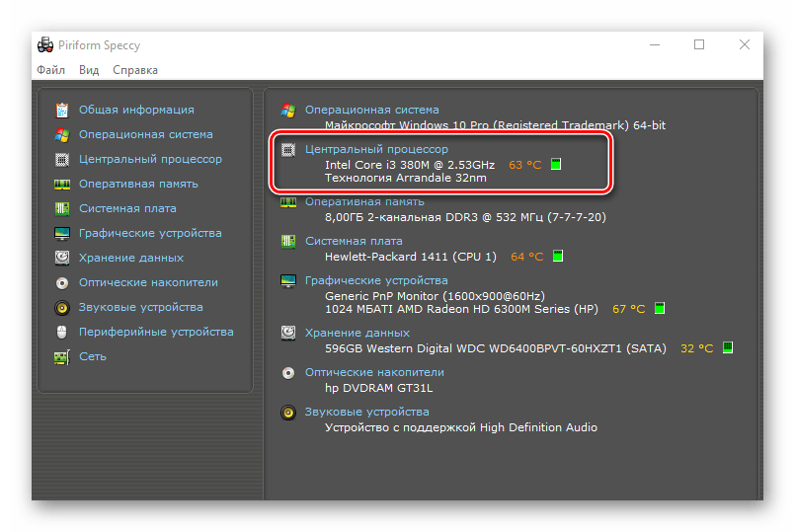Maximize the Speccy window

click(699, 44)
